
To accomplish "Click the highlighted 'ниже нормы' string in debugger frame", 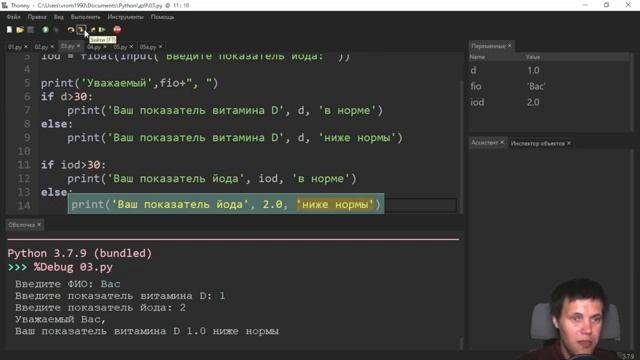I will [x=336, y=204].
